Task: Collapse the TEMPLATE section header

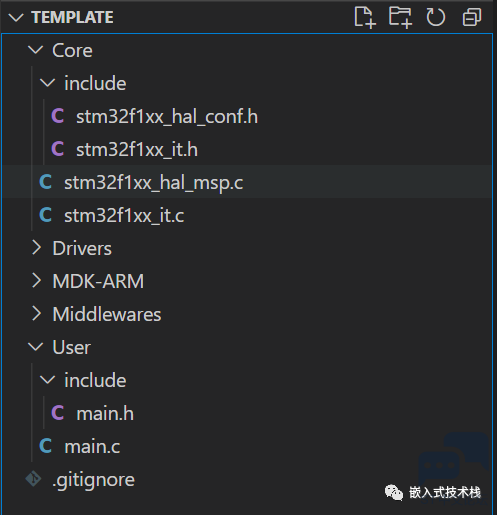Action: [x=16, y=17]
